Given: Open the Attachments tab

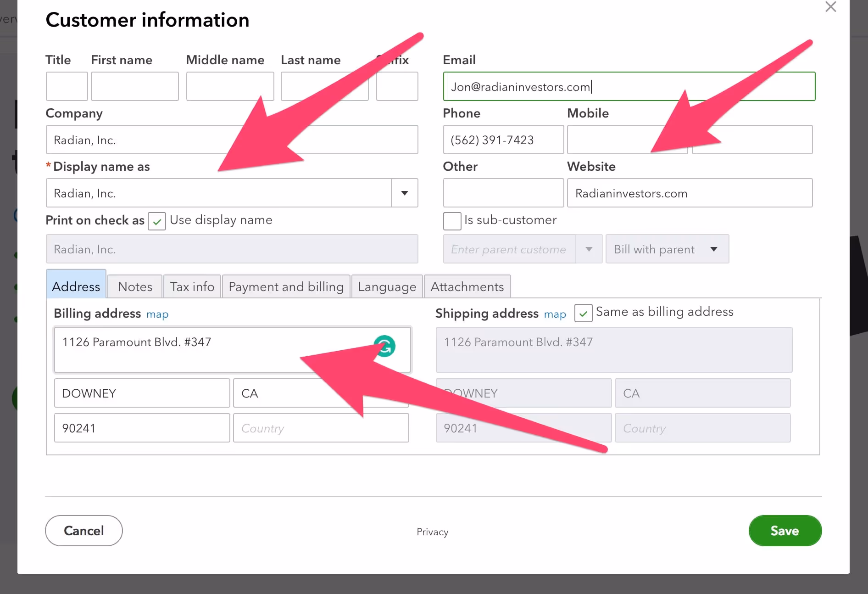Looking at the screenshot, I should [467, 286].
